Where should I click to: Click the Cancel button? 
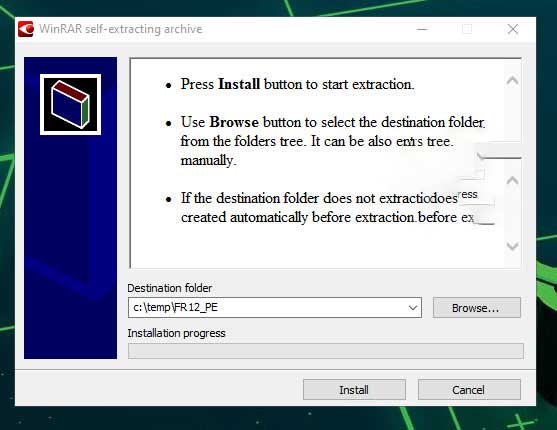(x=469, y=389)
